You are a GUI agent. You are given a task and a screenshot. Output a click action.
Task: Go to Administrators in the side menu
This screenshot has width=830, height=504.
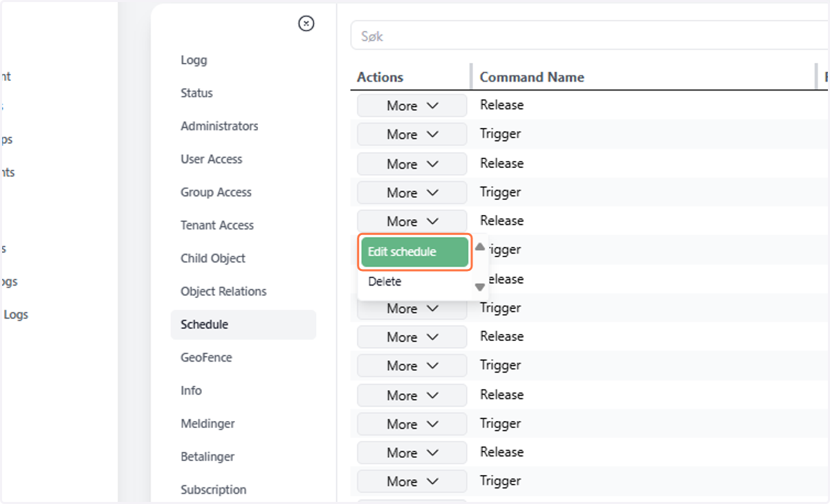219,126
